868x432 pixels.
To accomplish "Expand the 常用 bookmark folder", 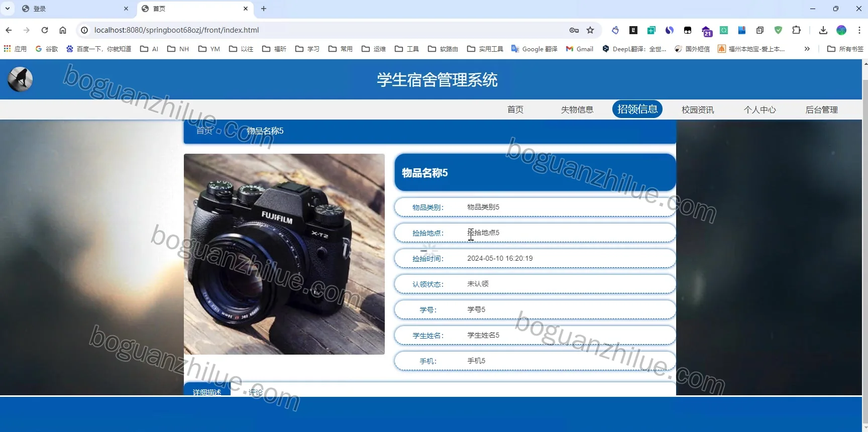I will (x=341, y=49).
